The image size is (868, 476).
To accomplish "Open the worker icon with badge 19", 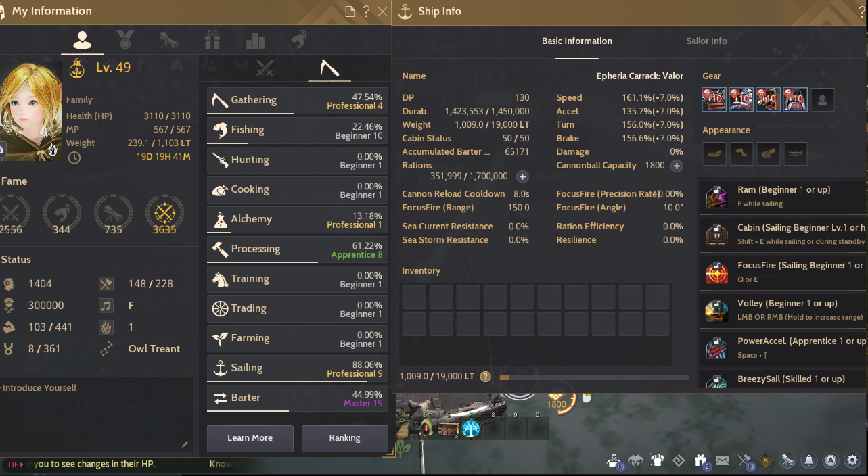I will click(x=614, y=461).
